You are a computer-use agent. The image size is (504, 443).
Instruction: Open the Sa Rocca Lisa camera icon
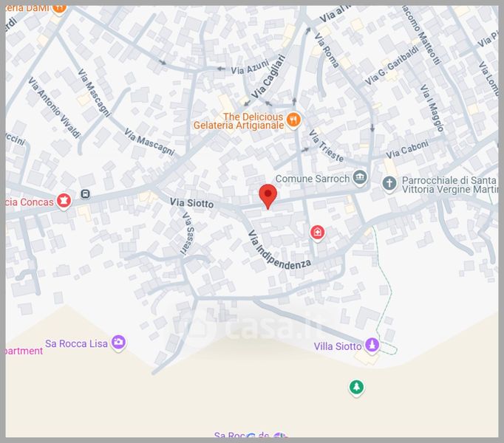[118, 343]
